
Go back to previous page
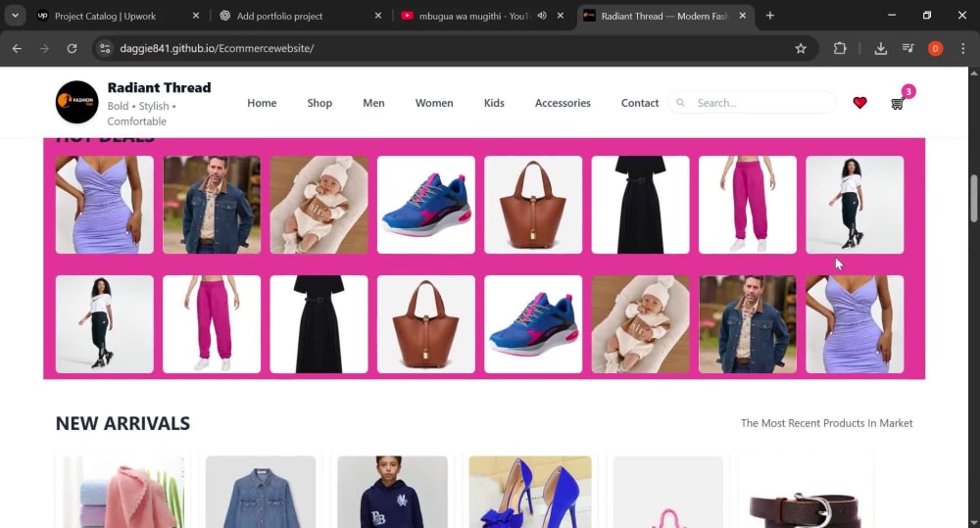[17, 48]
